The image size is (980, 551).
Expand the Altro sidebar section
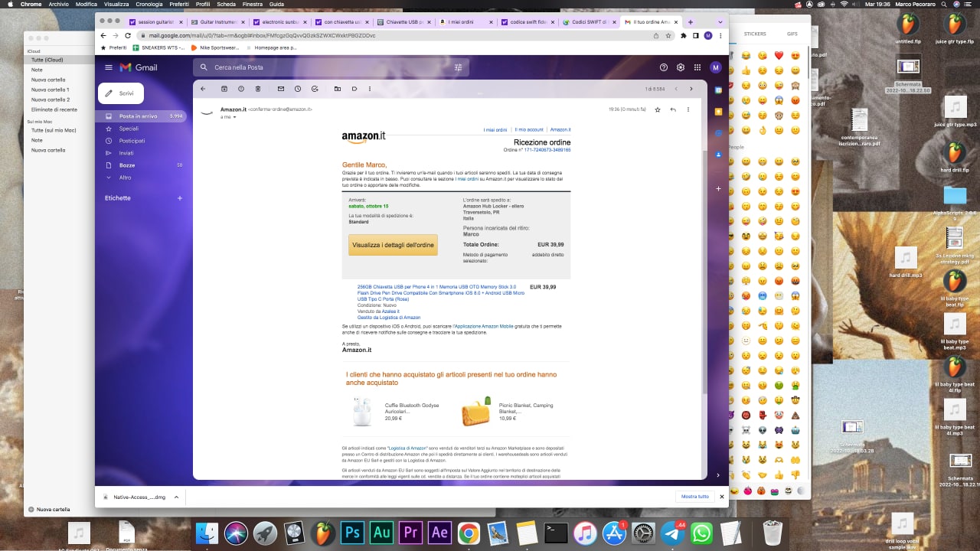tap(125, 178)
